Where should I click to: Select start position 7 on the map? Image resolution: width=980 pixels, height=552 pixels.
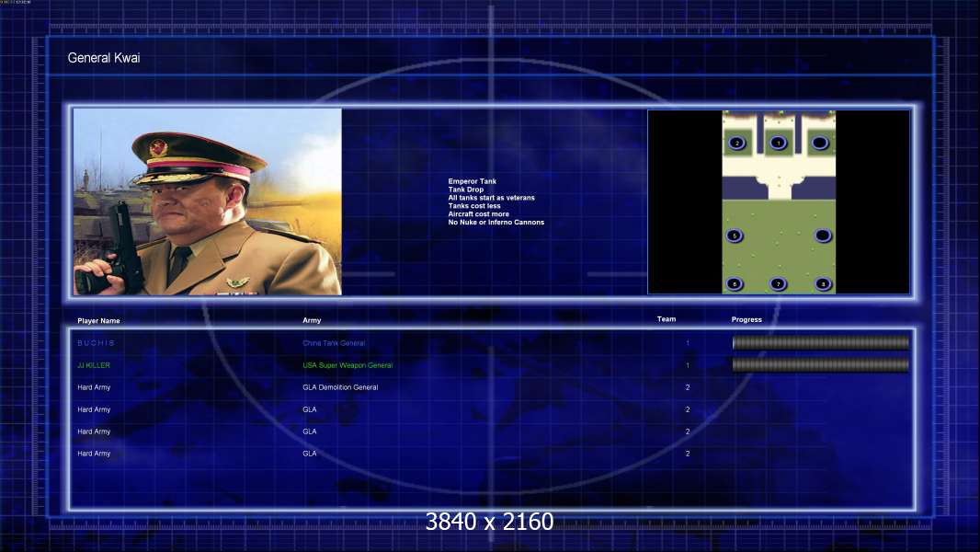[x=778, y=283]
